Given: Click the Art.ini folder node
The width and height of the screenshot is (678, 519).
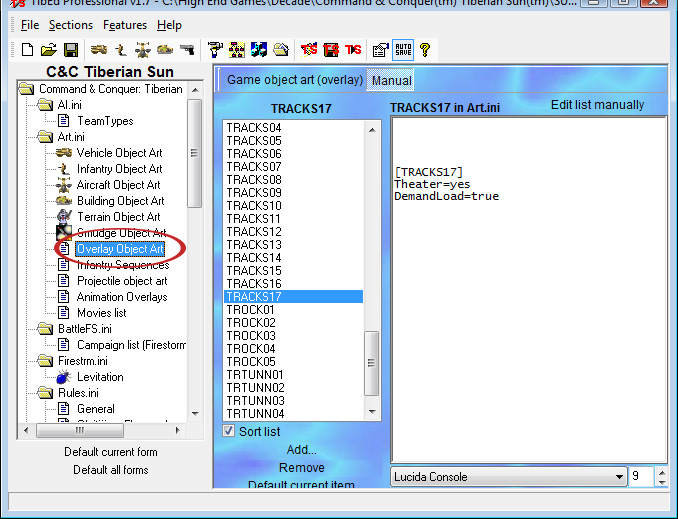Looking at the screenshot, I should (71, 137).
